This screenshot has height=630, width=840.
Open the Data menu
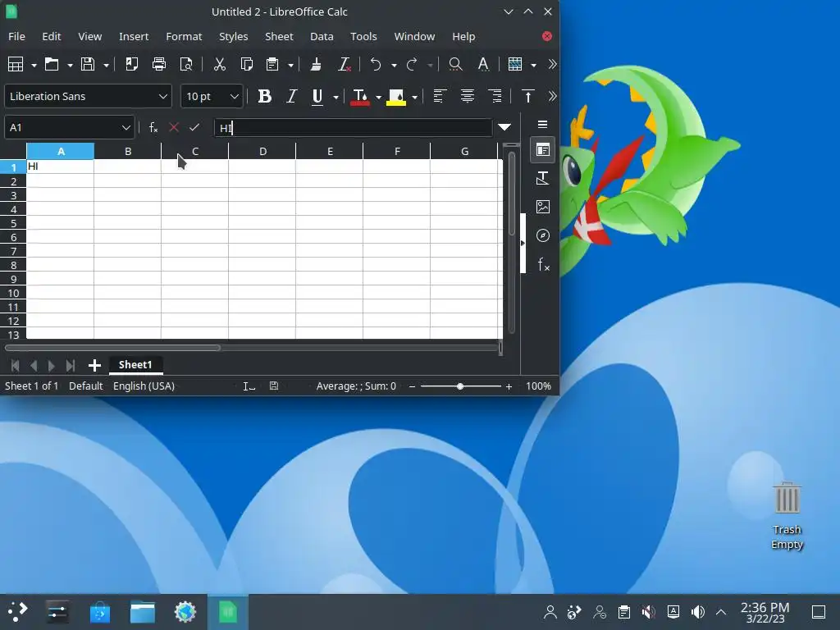(x=322, y=36)
